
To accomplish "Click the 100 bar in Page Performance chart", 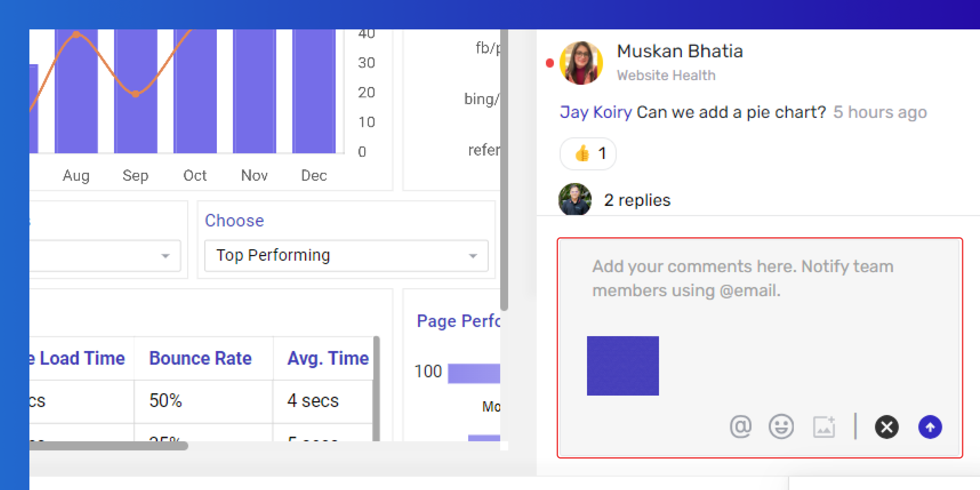I will pyautogui.click(x=474, y=374).
